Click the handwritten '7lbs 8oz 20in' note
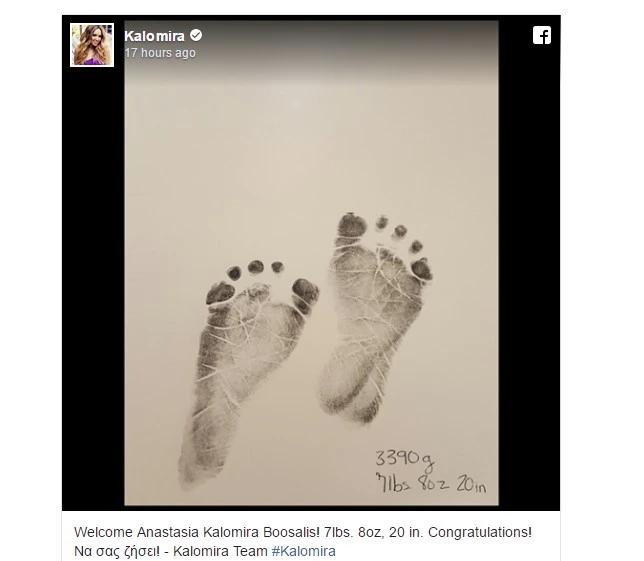644x561 pixels. click(431, 483)
